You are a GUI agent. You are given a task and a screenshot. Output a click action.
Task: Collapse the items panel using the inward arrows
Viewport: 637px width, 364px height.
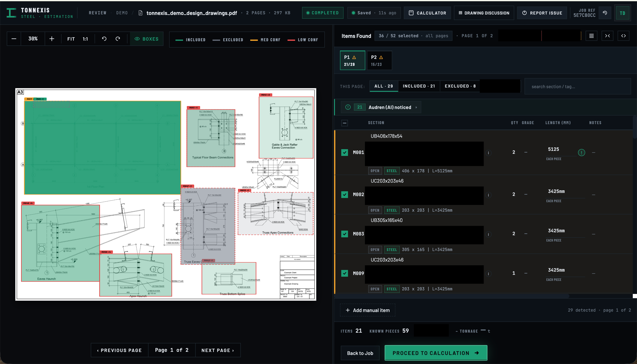pyautogui.click(x=608, y=36)
